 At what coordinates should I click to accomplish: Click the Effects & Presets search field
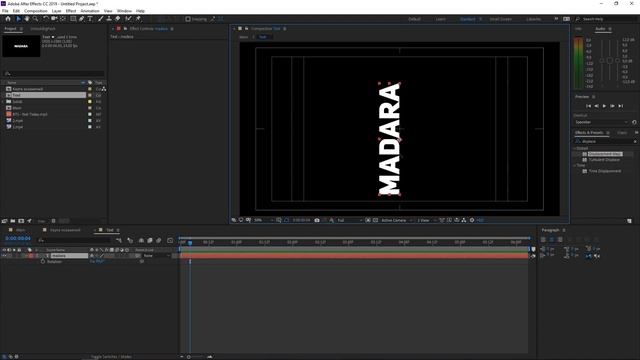coord(605,141)
